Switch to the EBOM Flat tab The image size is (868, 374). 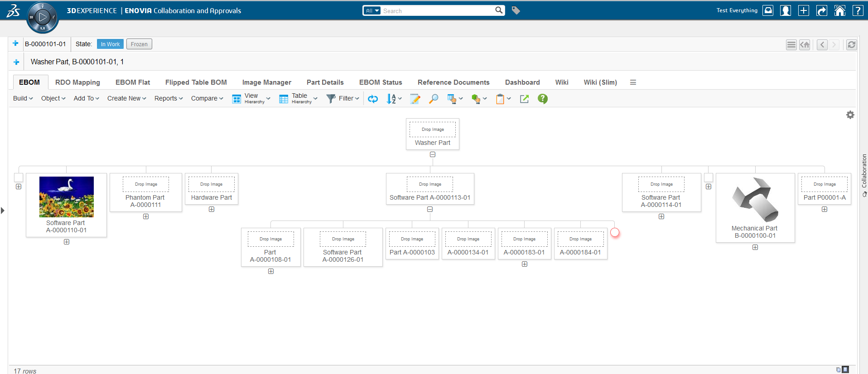(x=133, y=82)
